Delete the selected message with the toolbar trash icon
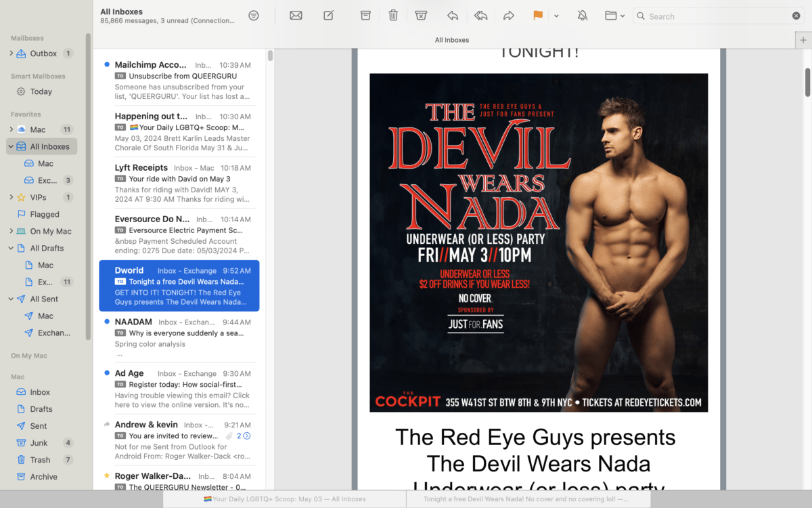This screenshot has height=508, width=812. (x=393, y=16)
